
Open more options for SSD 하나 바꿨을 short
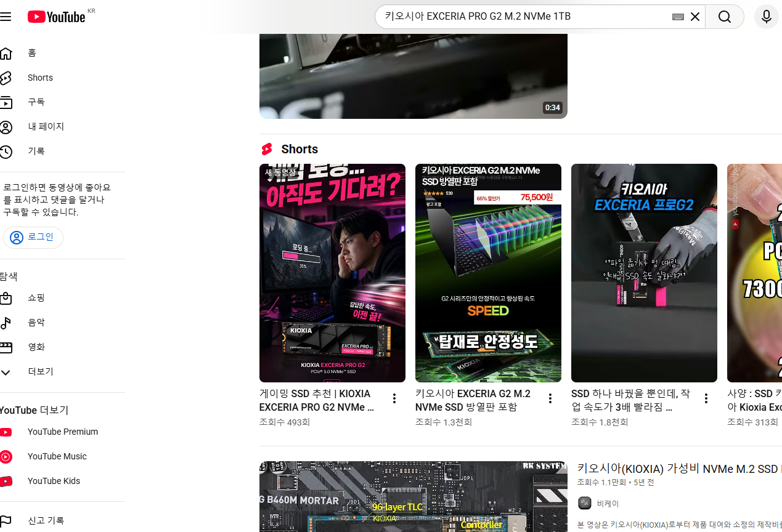[706, 398]
